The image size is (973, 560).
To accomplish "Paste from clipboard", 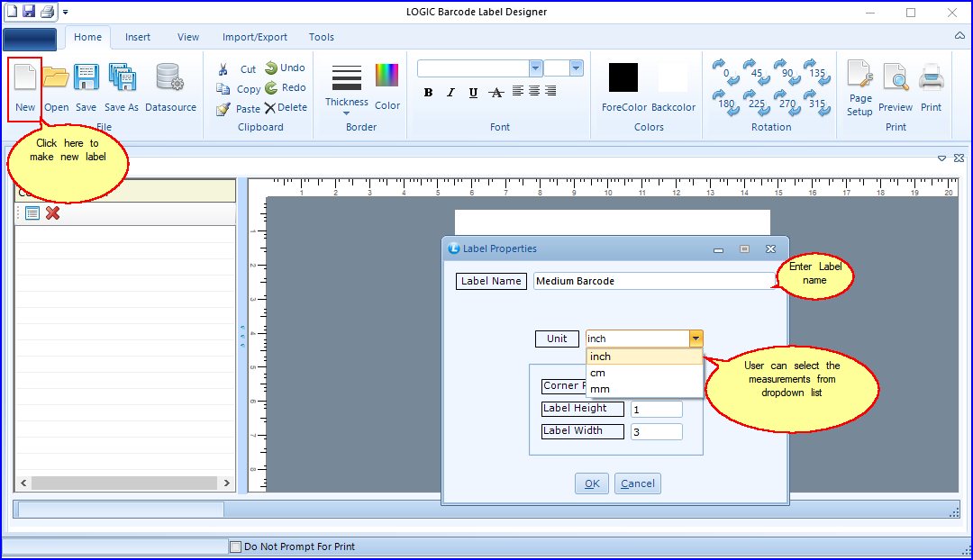I will click(238, 109).
